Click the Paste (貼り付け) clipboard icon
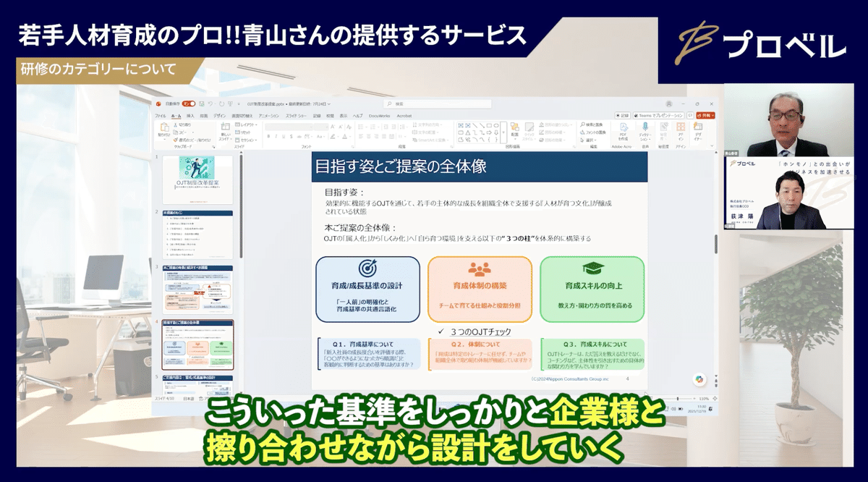 point(164,127)
